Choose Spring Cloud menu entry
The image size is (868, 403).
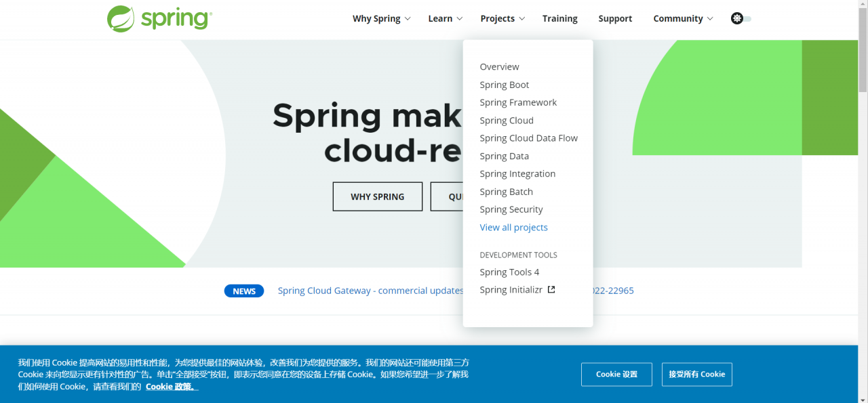coord(507,120)
